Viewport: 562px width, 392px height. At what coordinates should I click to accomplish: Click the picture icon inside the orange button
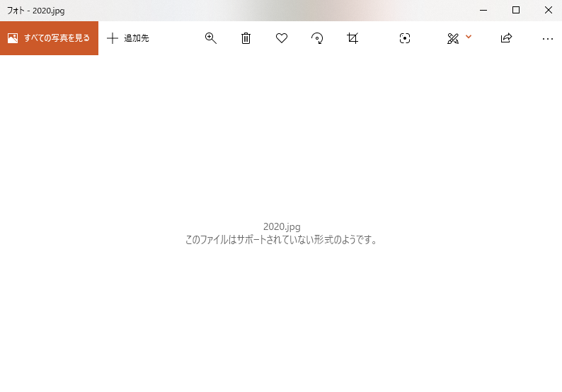[x=13, y=38]
